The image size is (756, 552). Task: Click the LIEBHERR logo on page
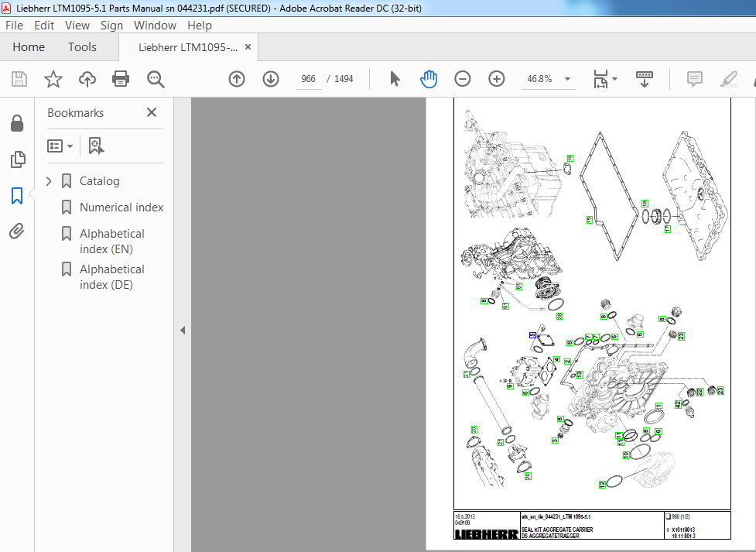click(x=487, y=534)
